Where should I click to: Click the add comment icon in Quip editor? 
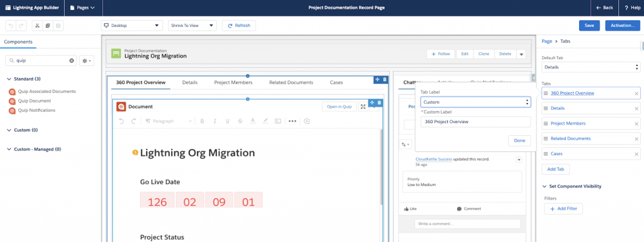pos(307,121)
